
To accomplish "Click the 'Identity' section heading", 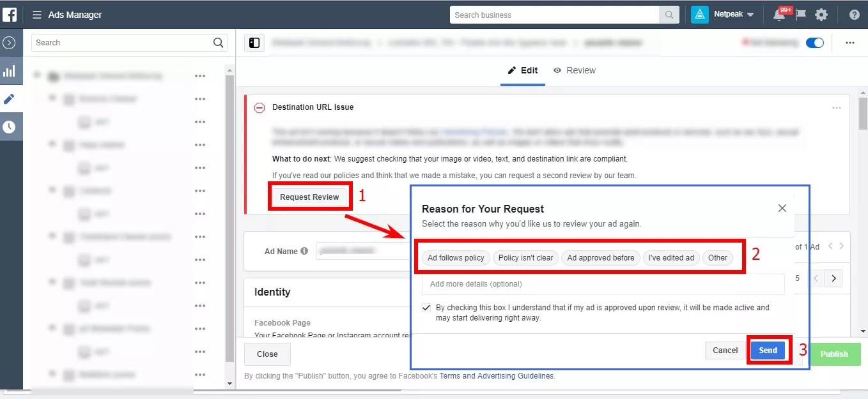I will coord(272,292).
